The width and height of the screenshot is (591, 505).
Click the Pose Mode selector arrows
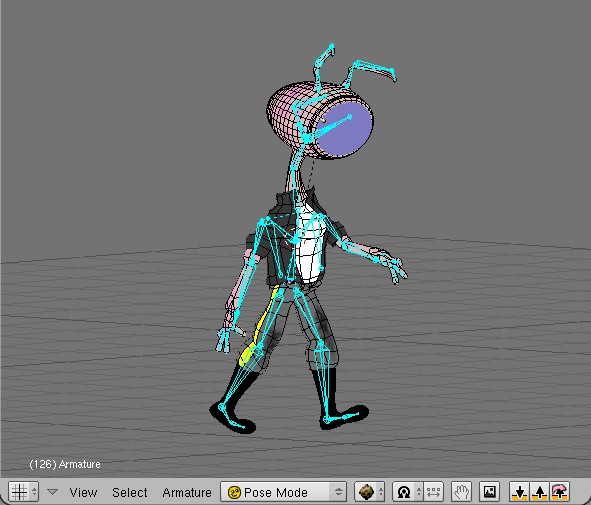coord(338,492)
